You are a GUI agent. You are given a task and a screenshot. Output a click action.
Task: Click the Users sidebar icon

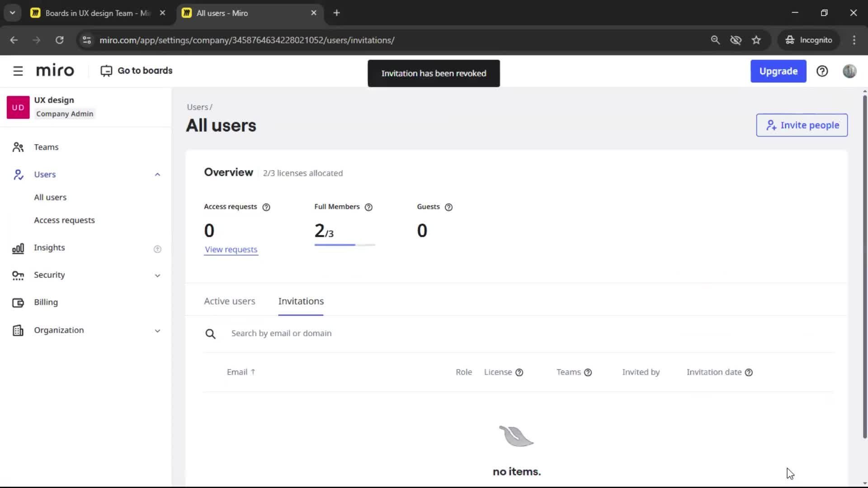tap(18, 174)
